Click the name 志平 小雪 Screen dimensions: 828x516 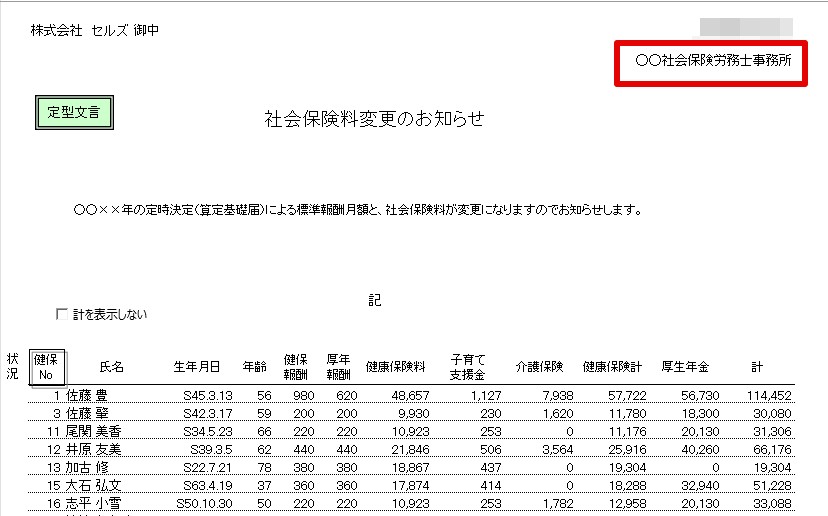coord(93,503)
